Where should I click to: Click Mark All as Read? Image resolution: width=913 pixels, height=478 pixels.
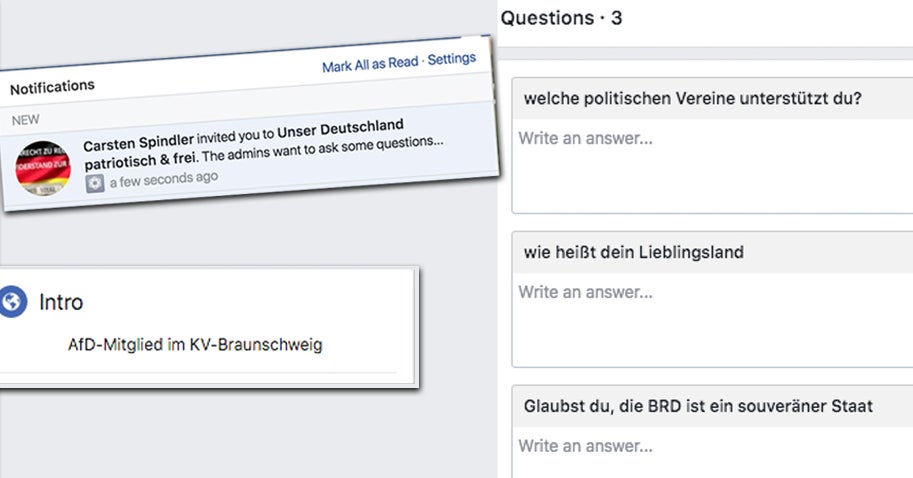pos(370,65)
